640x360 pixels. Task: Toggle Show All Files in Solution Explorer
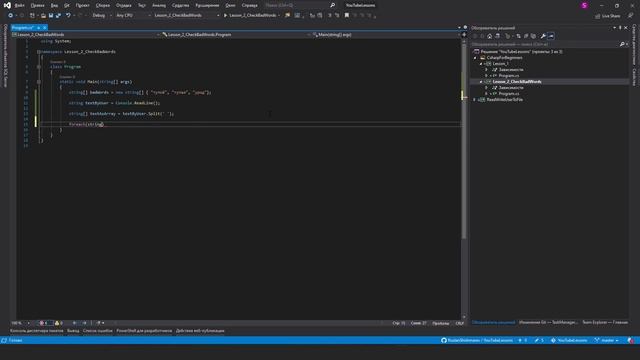click(x=533, y=36)
